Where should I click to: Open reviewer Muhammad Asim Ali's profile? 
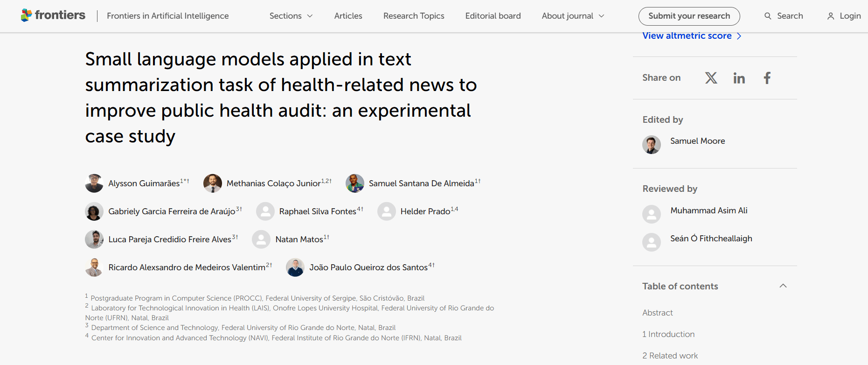[708, 211]
